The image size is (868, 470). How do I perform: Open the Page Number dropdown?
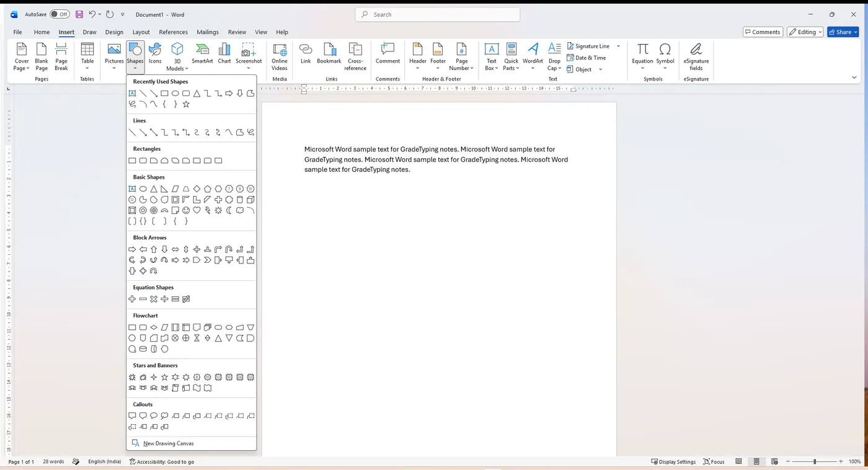tap(461, 57)
